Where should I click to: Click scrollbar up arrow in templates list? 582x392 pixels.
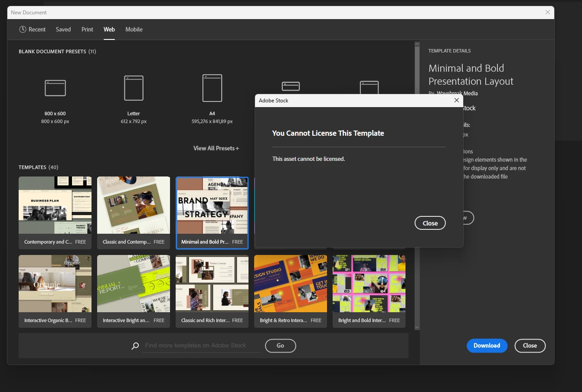417,44
